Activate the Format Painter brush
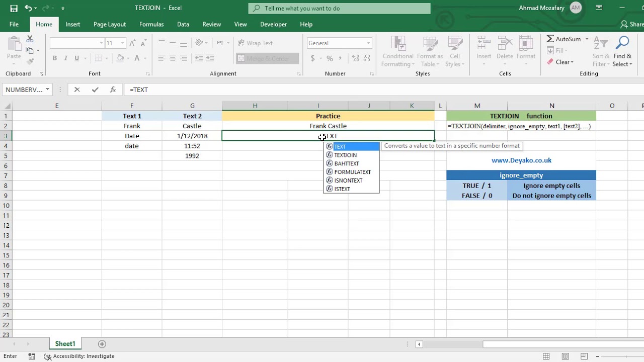644x362 pixels. 30,61
